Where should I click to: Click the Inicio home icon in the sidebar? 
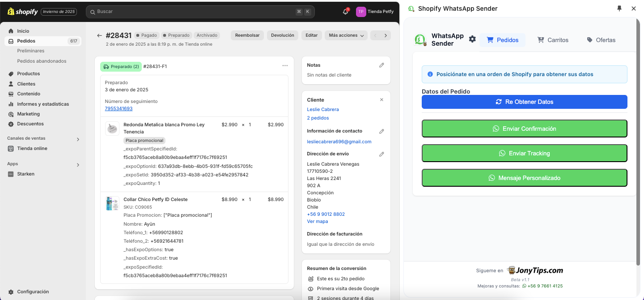pos(11,31)
